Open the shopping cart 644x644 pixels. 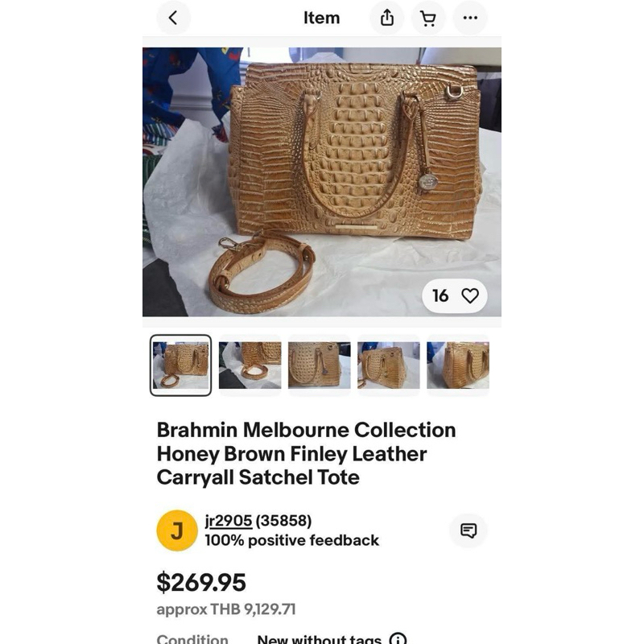click(428, 18)
